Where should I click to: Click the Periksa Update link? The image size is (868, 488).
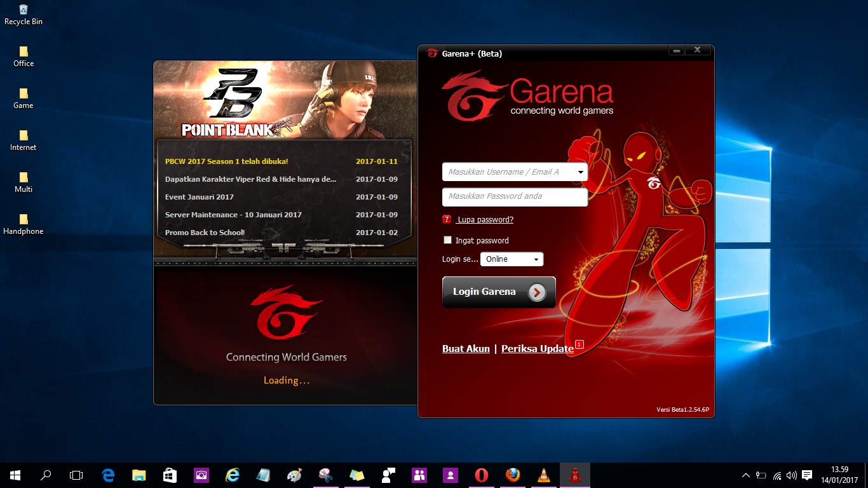538,349
